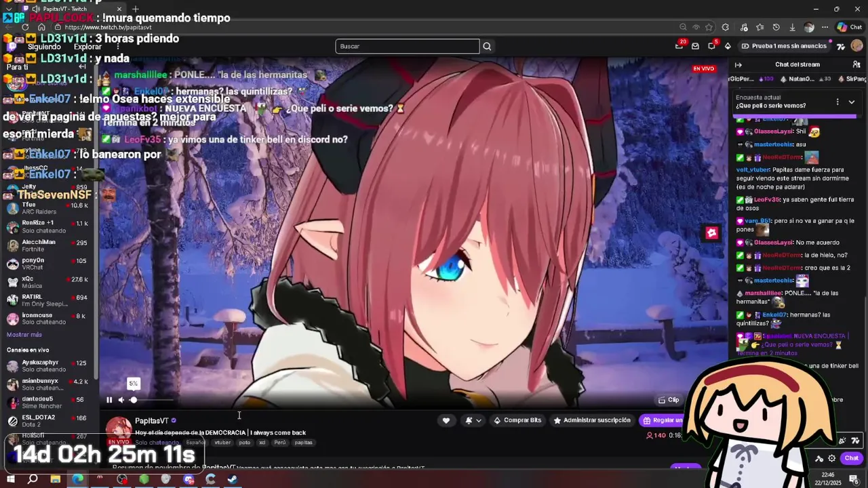Open Copilot Chat button in browser
The height and width of the screenshot is (488, 868).
(x=850, y=27)
